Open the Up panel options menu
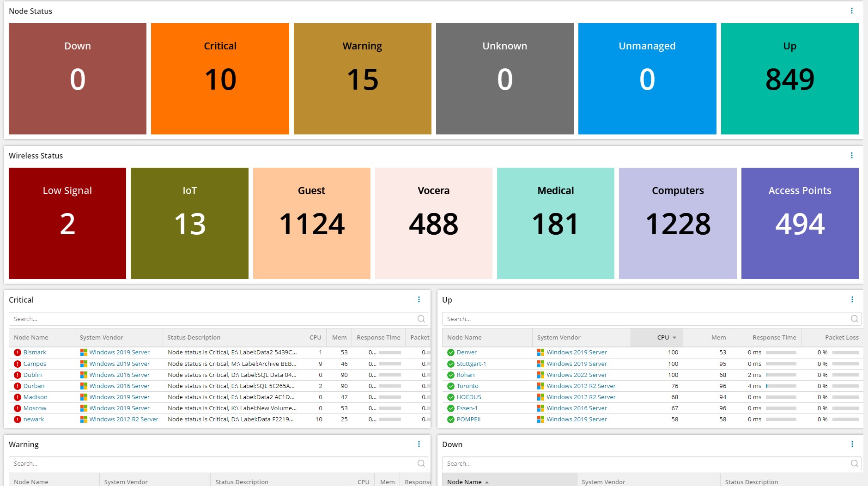This screenshot has height=486, width=868. click(x=852, y=299)
